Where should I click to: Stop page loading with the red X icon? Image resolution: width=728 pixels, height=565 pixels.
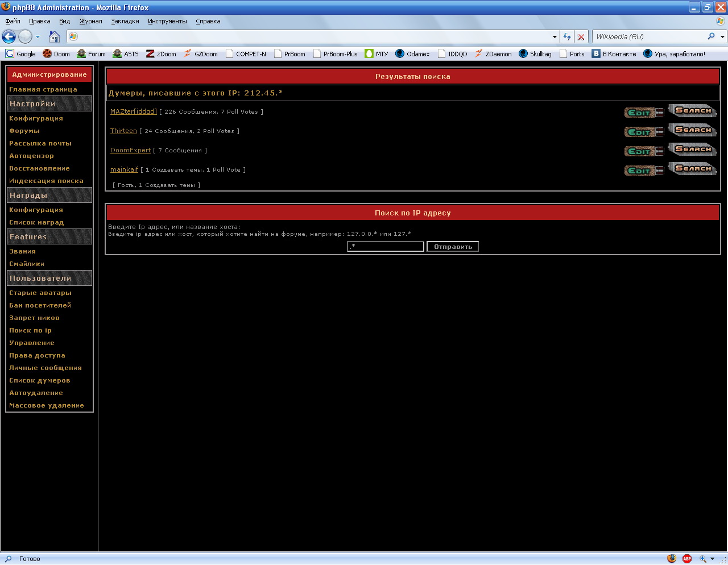tap(581, 37)
